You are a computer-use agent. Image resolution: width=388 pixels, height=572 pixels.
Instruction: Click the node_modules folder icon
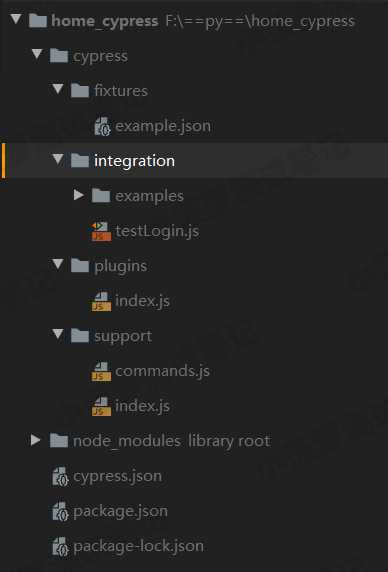59,441
